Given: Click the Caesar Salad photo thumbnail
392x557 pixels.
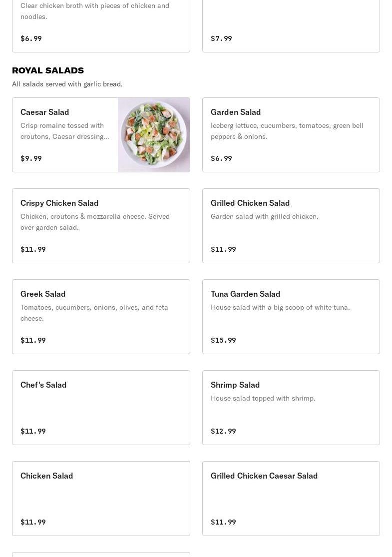Looking at the screenshot, I should pyautogui.click(x=154, y=135).
